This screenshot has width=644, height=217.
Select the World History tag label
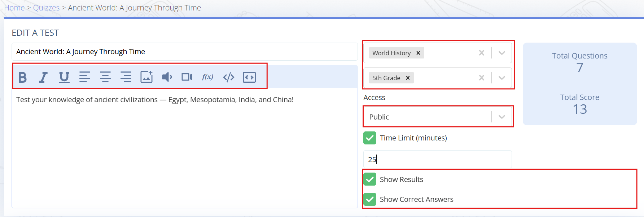(x=391, y=53)
